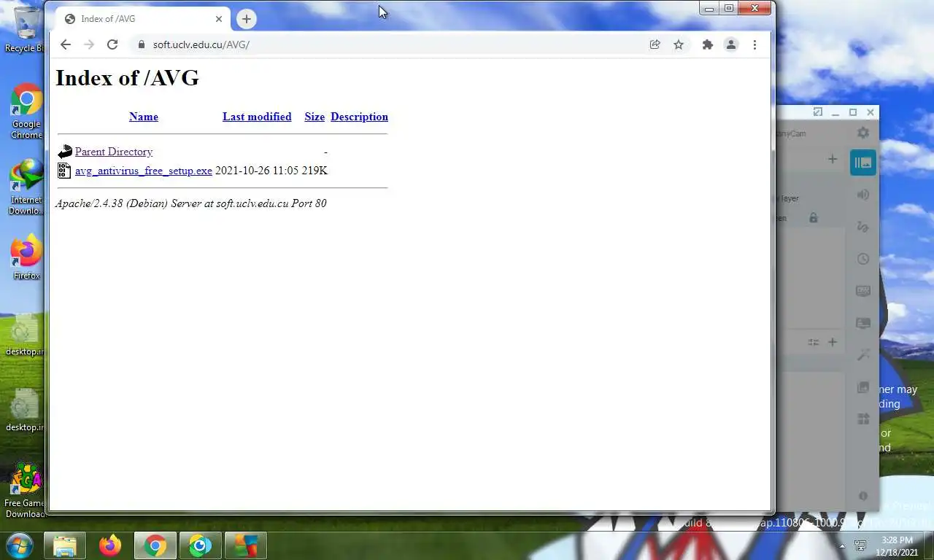Screen dimensions: 934x560
Task: Open the Google Chrome desktop shortcut
Action: (x=26, y=111)
